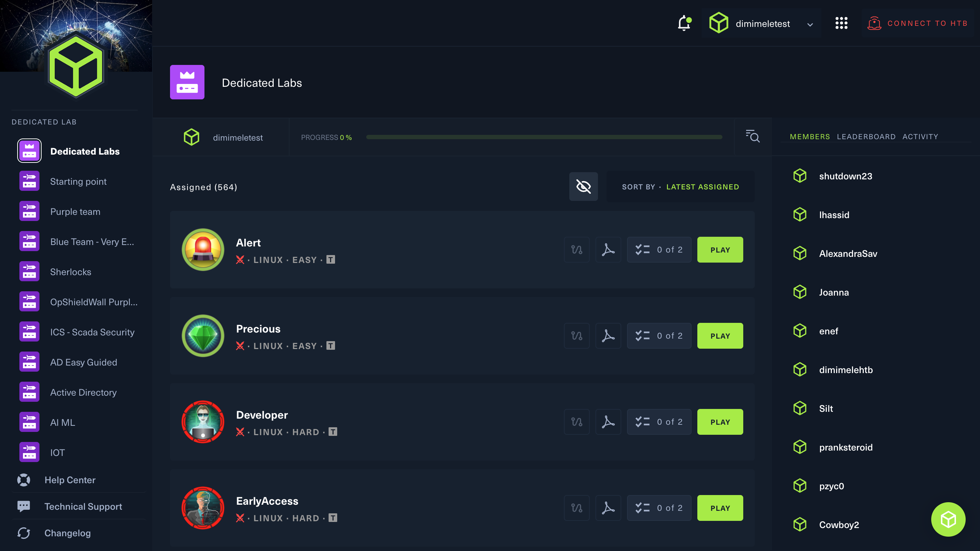The image size is (980, 551).
Task: Open walkthrough path icon for Precious
Action: click(576, 336)
